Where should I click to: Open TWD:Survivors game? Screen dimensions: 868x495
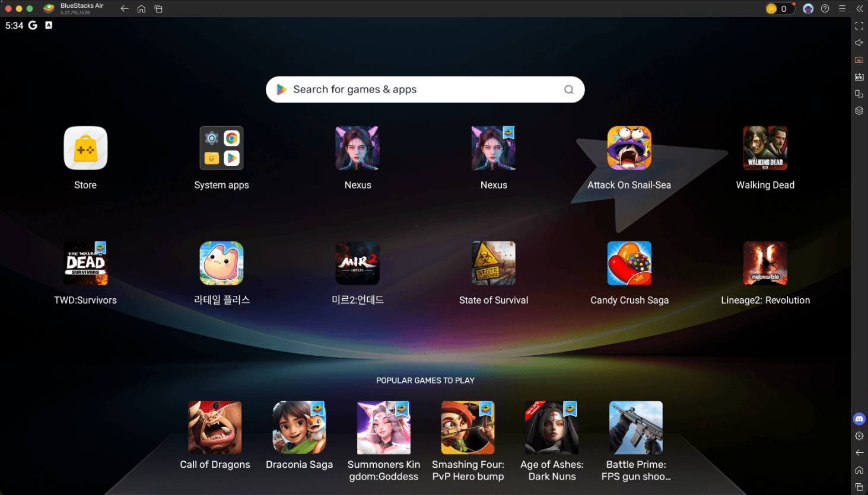pos(85,263)
